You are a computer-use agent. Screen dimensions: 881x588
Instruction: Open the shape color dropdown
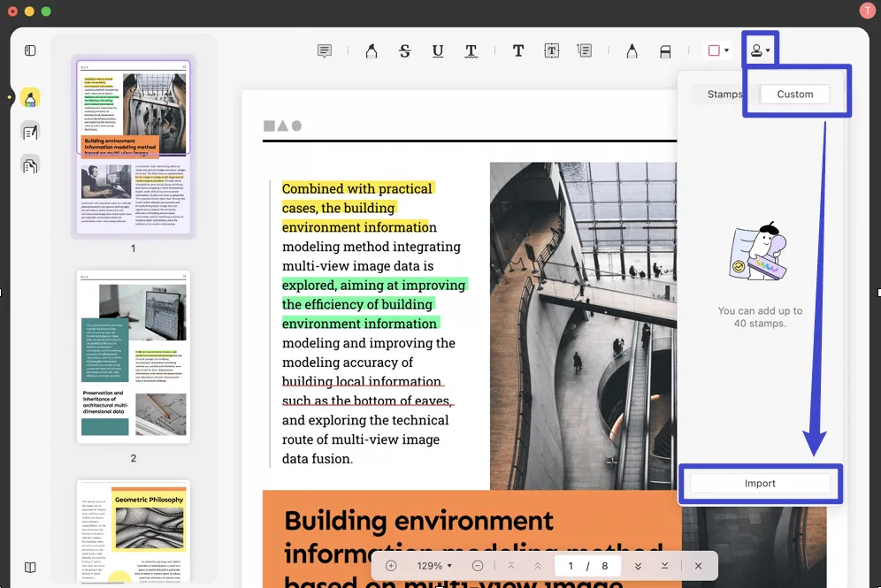point(717,50)
